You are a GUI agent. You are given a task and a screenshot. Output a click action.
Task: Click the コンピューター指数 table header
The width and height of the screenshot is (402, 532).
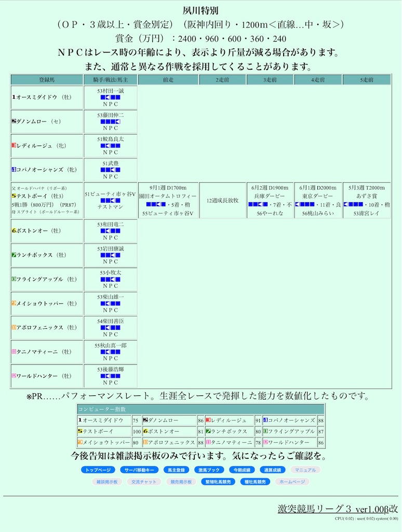(201, 409)
